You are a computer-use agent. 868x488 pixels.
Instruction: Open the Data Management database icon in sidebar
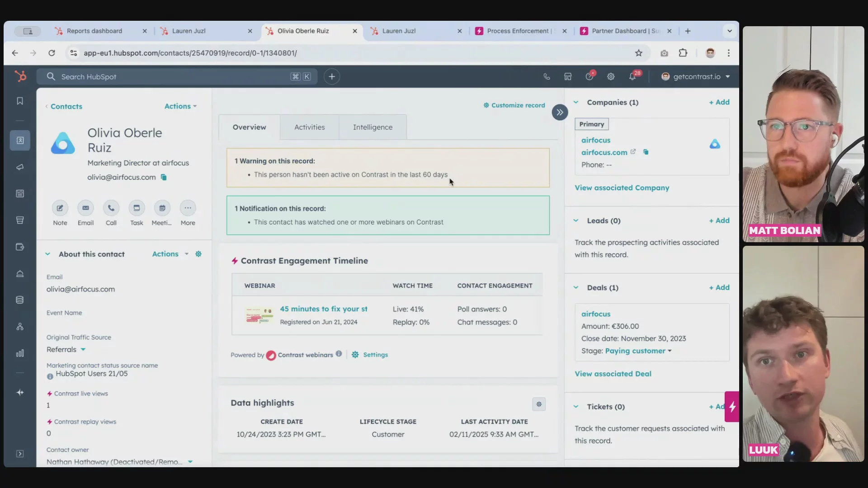(20, 300)
